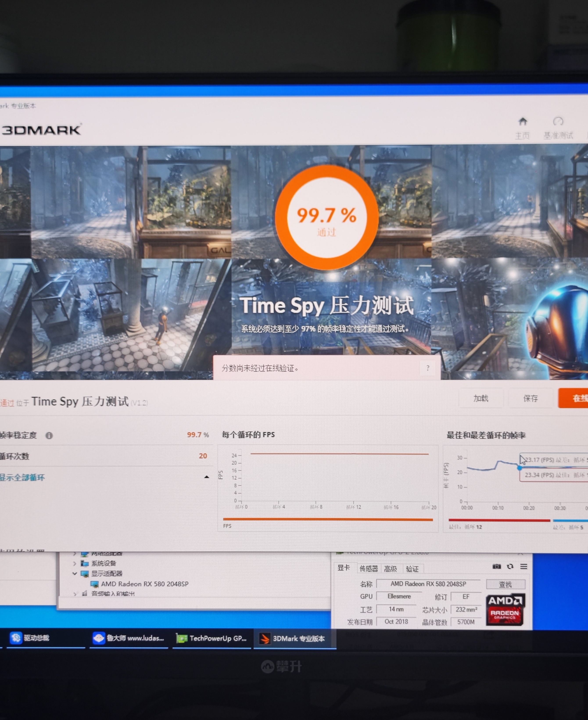Open the GPU-Z hamburger menu icon
This screenshot has width=588, height=720.
click(x=523, y=567)
